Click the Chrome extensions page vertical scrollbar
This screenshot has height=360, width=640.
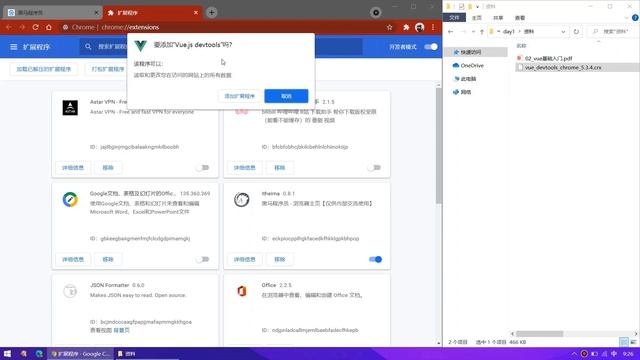(x=439, y=146)
